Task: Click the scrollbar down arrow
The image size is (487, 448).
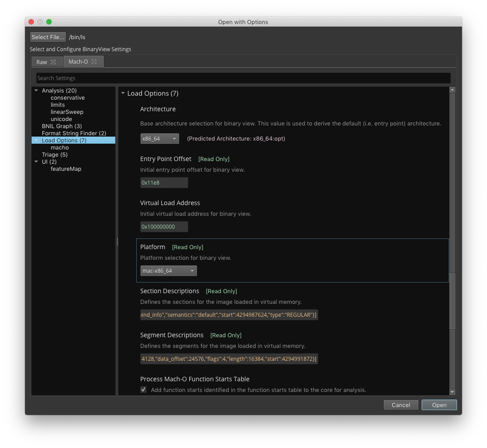Action: tap(452, 392)
